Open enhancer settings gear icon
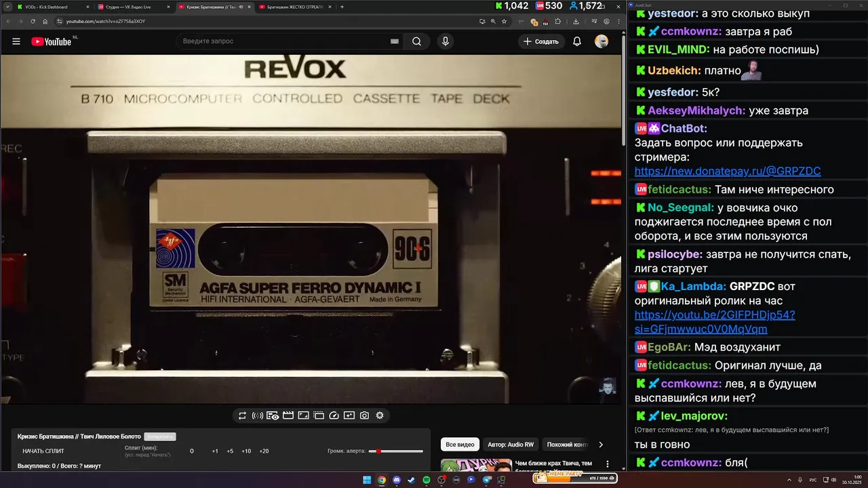The image size is (868, 488). click(380, 415)
